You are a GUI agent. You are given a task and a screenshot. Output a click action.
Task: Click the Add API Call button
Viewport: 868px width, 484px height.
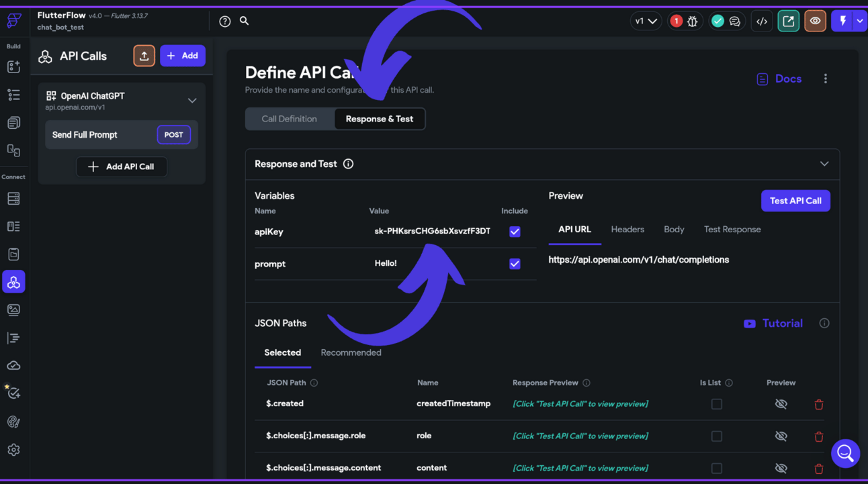click(122, 166)
